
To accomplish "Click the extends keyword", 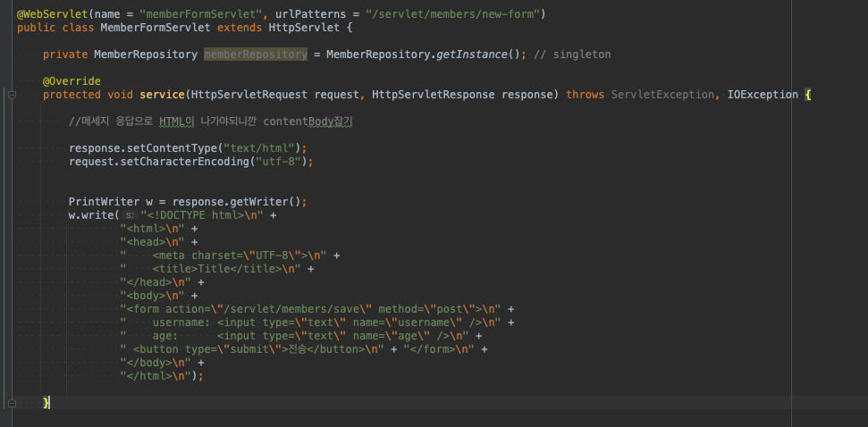I will [240, 27].
